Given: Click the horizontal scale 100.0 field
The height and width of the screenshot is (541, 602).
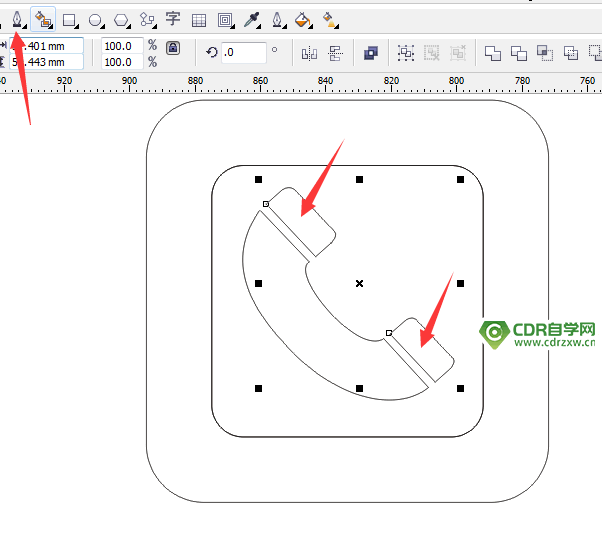Looking at the screenshot, I should (122, 46).
